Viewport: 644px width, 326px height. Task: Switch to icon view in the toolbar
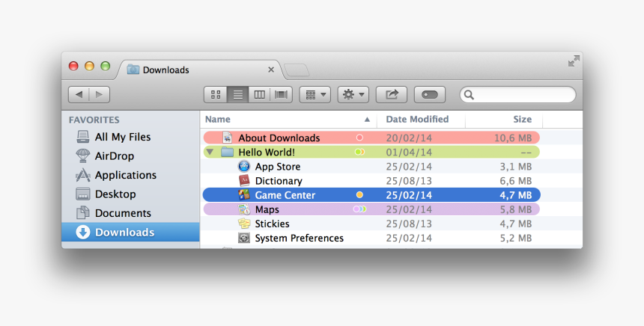(x=216, y=95)
